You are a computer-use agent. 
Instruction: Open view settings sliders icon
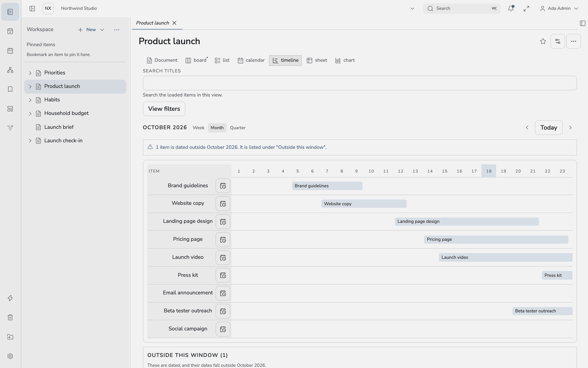click(557, 41)
